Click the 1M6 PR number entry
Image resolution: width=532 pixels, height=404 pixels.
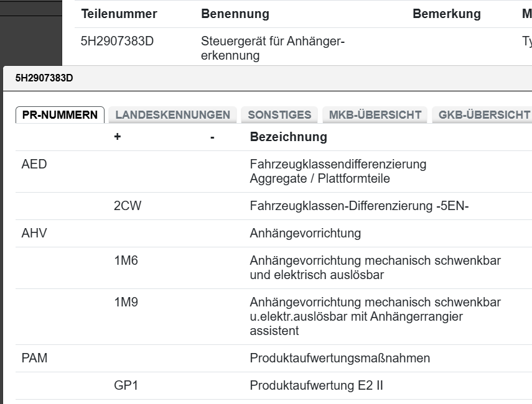(126, 261)
